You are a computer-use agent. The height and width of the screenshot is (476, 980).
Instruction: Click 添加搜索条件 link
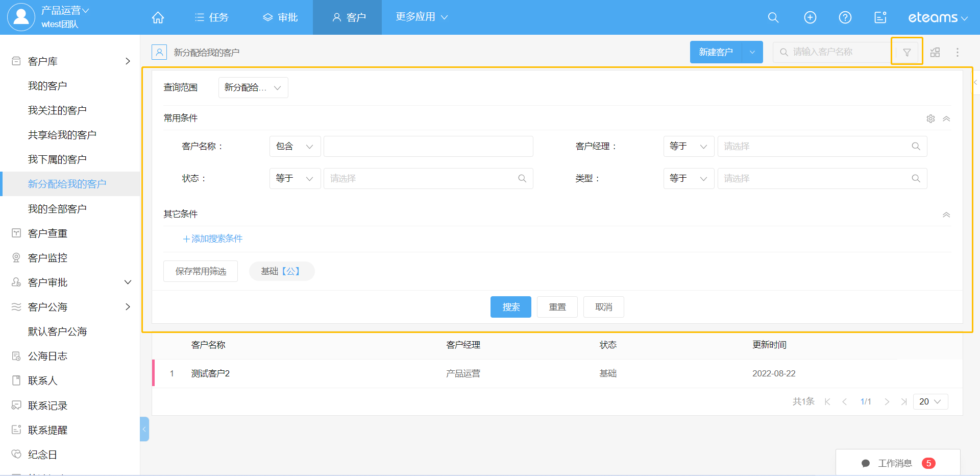213,239
